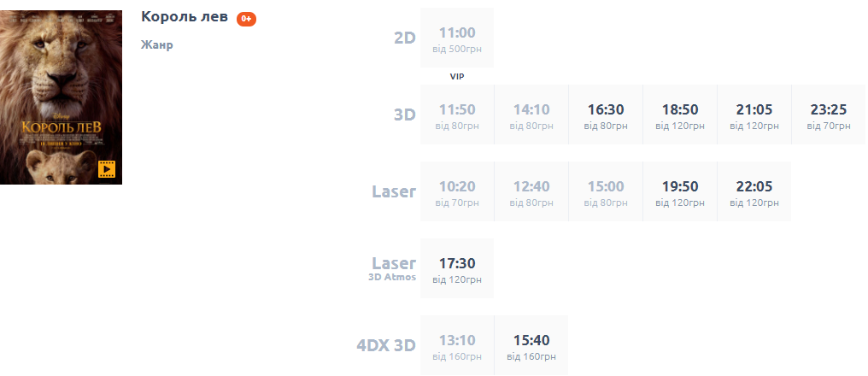Viewport: 868px width, 376px height.
Task: Book the Laser 19:50 showtime
Action: point(680,192)
